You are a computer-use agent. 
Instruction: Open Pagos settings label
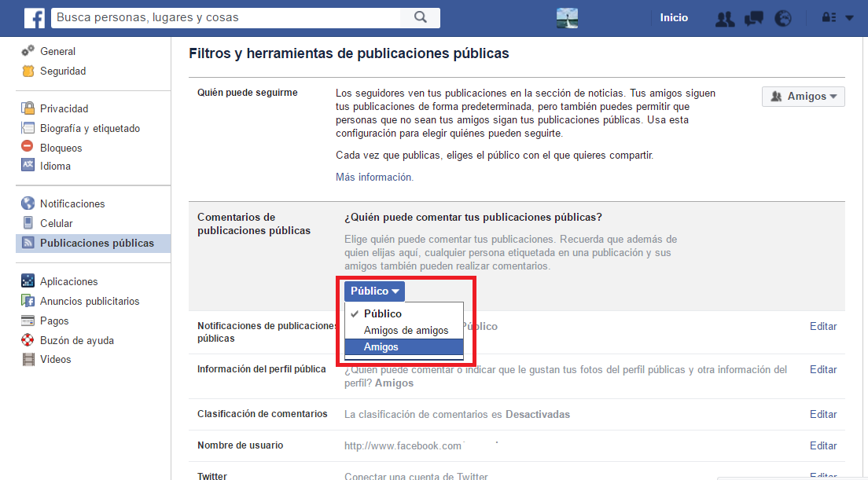pos(54,321)
